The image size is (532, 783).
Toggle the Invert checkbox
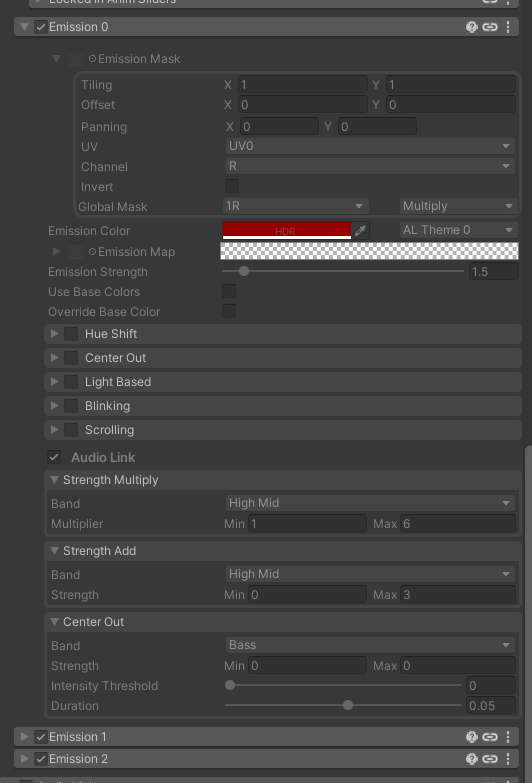tap(231, 186)
